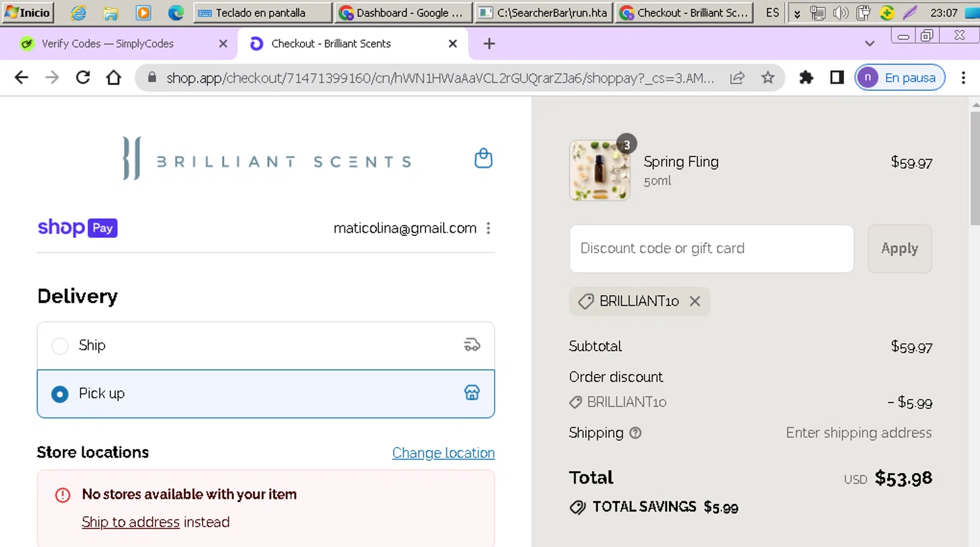Open the ES language indicator
This screenshot has width=980, height=547.
(x=772, y=12)
